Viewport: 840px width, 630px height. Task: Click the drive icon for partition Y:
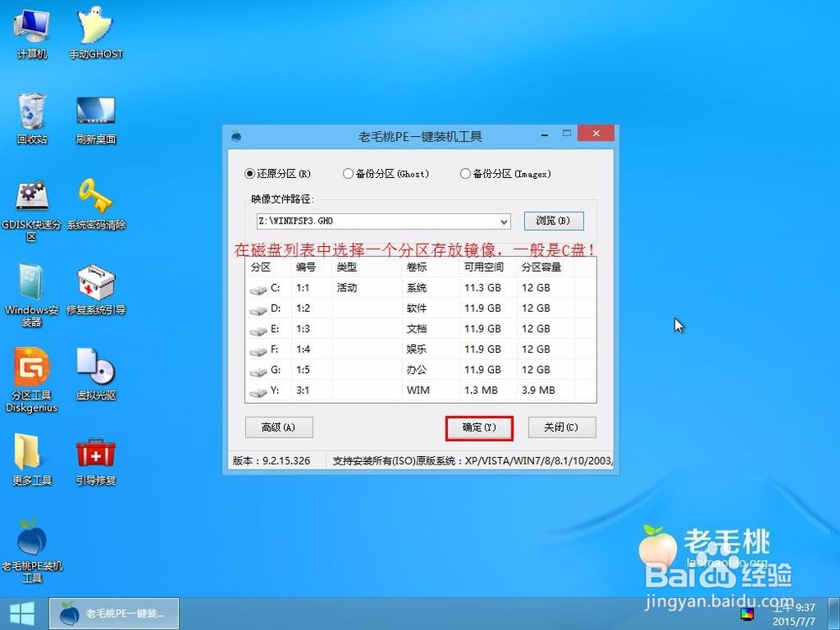point(258,392)
